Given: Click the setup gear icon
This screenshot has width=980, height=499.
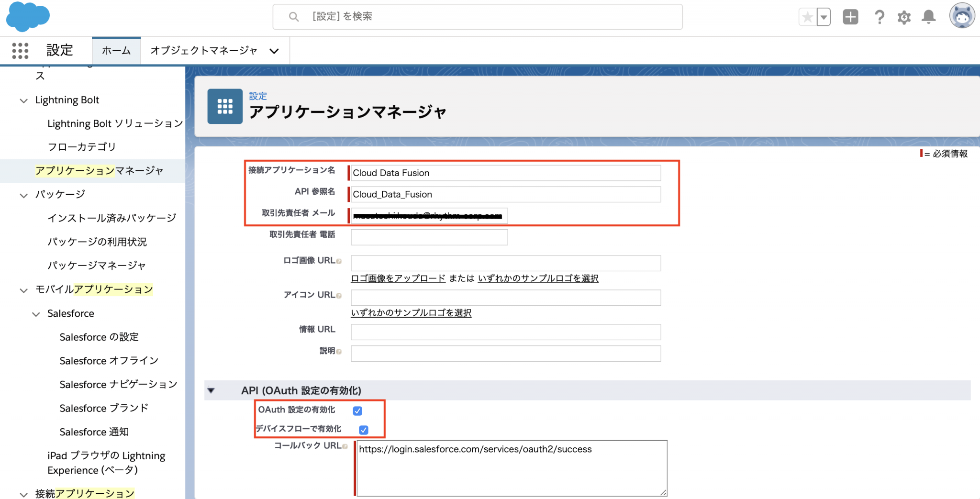Looking at the screenshot, I should pos(904,18).
